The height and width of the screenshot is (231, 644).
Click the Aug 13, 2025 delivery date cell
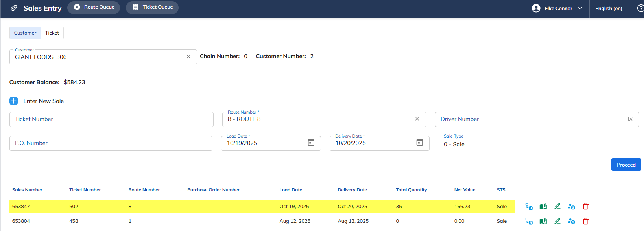(353, 221)
